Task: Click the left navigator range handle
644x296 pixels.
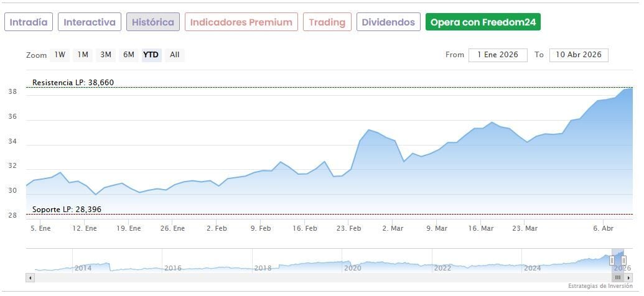Action: click(x=612, y=261)
